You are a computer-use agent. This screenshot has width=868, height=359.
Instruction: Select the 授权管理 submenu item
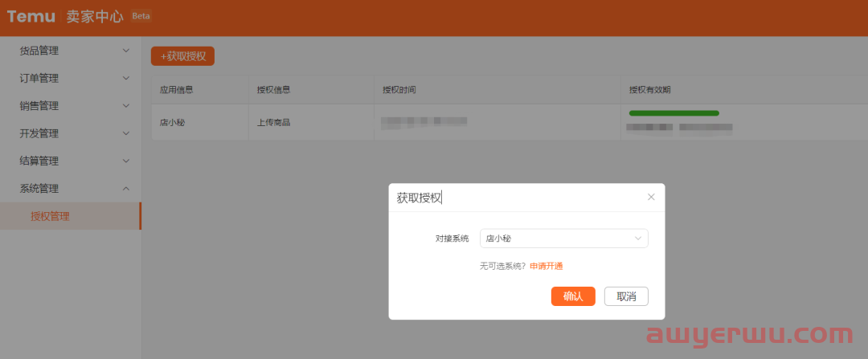(x=70, y=216)
